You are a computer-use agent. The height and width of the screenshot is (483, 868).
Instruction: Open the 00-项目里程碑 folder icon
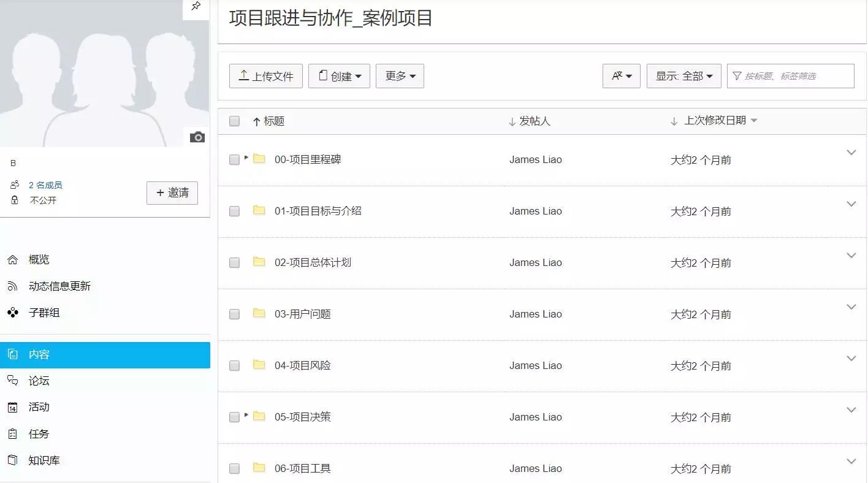259,159
